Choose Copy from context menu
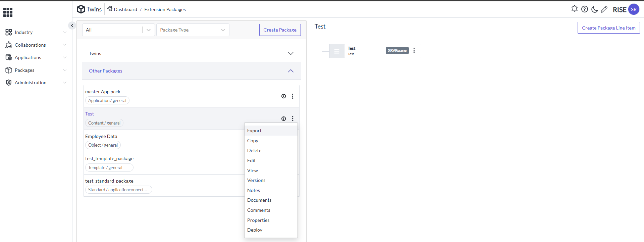This screenshot has height=242, width=644. [x=271, y=141]
